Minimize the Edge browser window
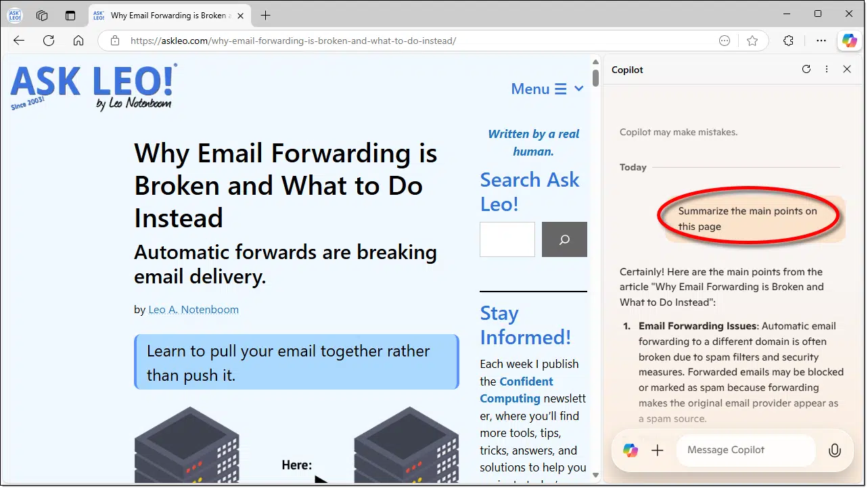868x489 pixels. pyautogui.click(x=786, y=14)
